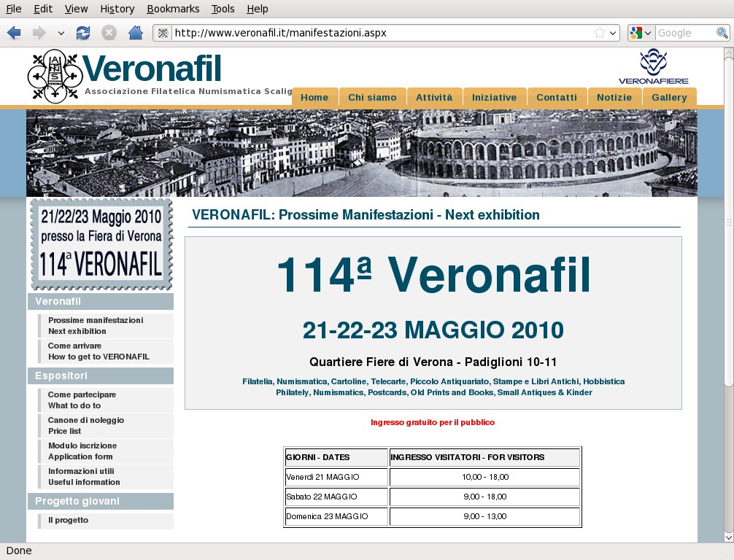Open Il progetto link
The height and width of the screenshot is (560, 734).
(106, 521)
